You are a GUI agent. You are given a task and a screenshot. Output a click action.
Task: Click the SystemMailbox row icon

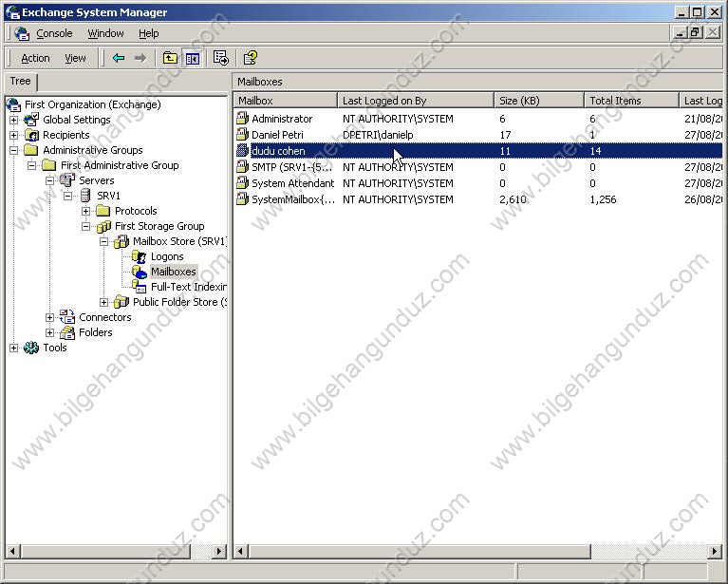pos(243,199)
